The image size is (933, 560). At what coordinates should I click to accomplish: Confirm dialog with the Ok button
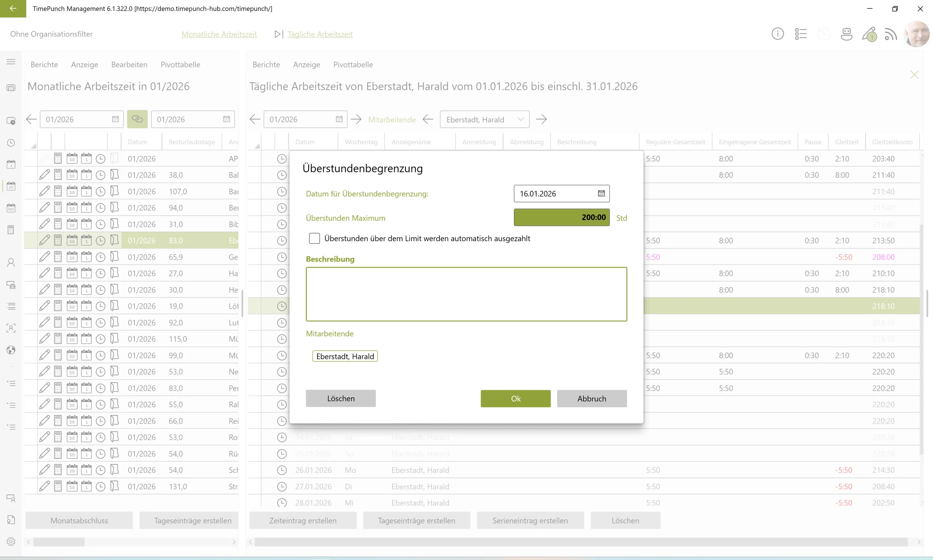click(x=515, y=399)
